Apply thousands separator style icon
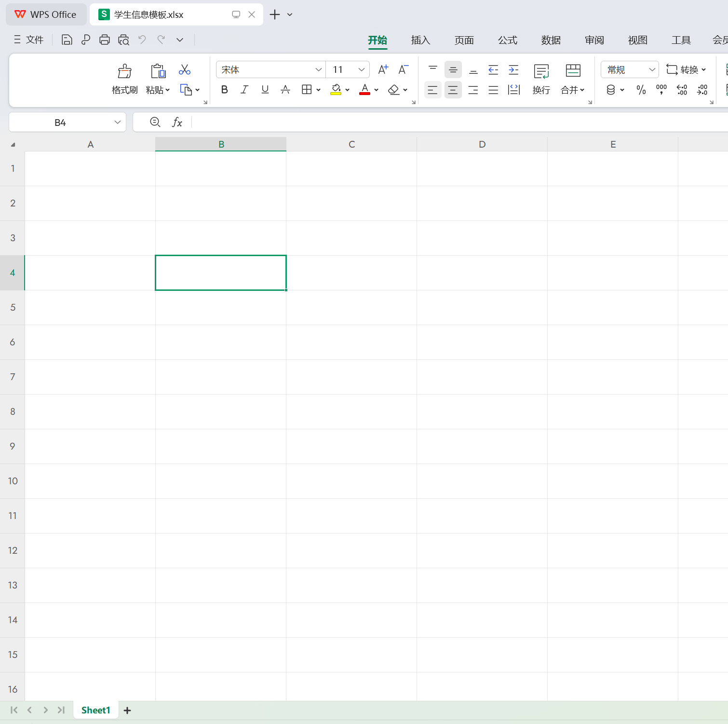The image size is (728, 724). [x=661, y=90]
